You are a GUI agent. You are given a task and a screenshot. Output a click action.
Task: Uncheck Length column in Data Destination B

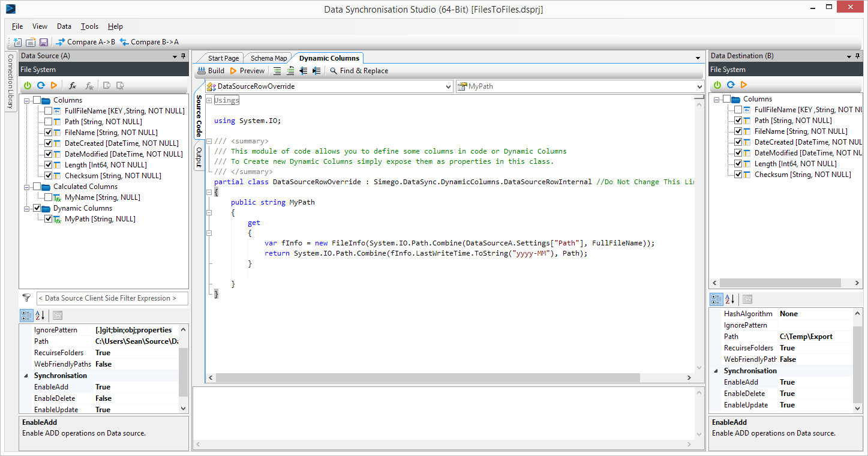coord(738,164)
